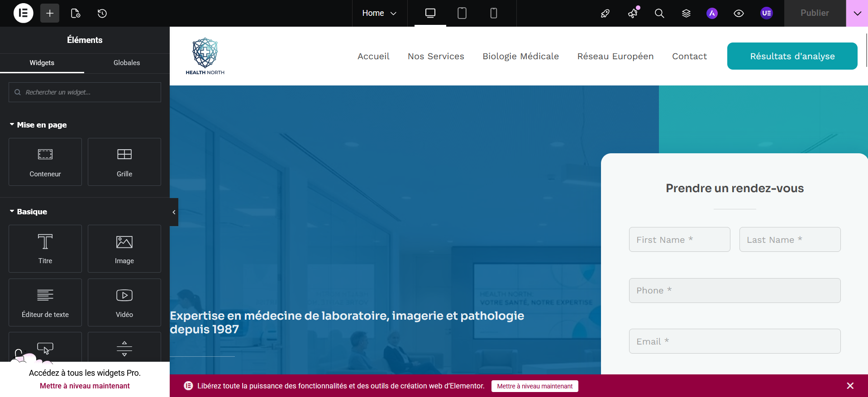Expand publish options dropdown arrow
868x397 pixels.
[857, 13]
